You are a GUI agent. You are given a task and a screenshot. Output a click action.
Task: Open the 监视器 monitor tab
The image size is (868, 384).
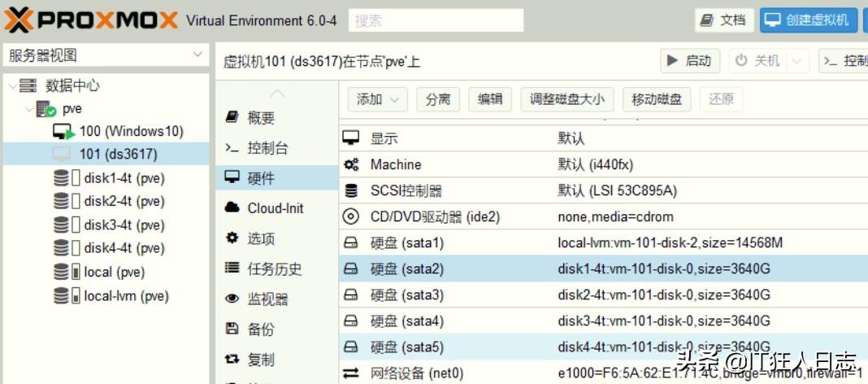point(277,299)
